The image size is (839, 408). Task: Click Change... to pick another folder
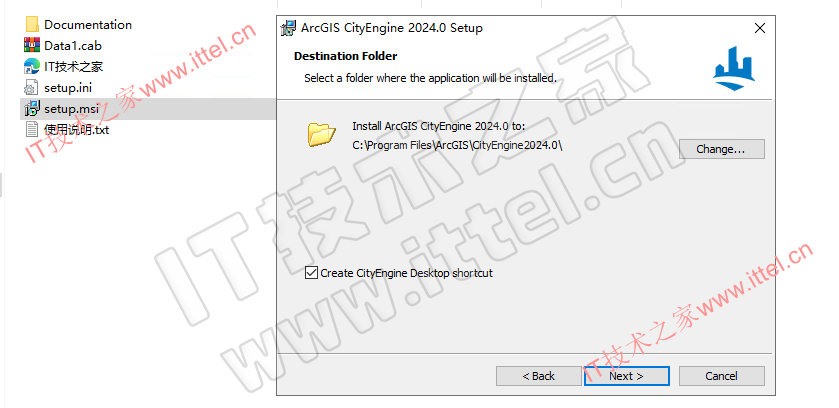coord(721,149)
